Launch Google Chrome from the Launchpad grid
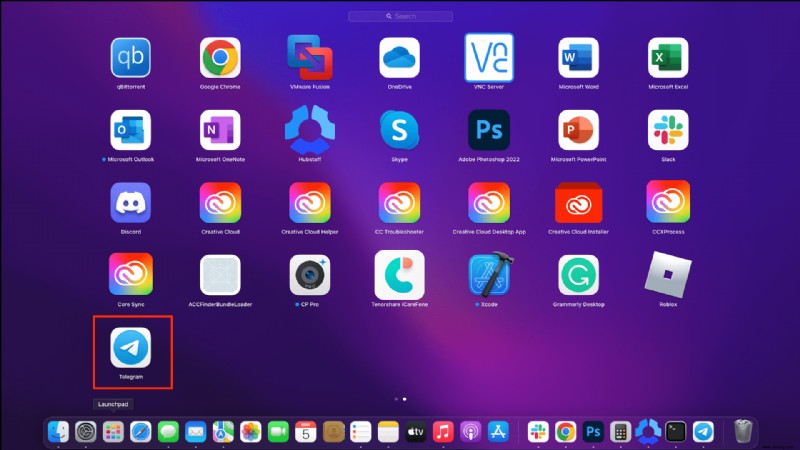The width and height of the screenshot is (800, 450). [220, 58]
